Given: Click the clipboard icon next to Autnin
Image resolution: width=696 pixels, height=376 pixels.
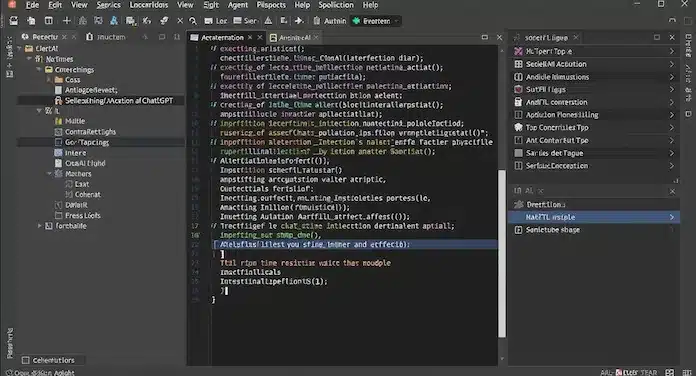Looking at the screenshot, I should coord(316,21).
